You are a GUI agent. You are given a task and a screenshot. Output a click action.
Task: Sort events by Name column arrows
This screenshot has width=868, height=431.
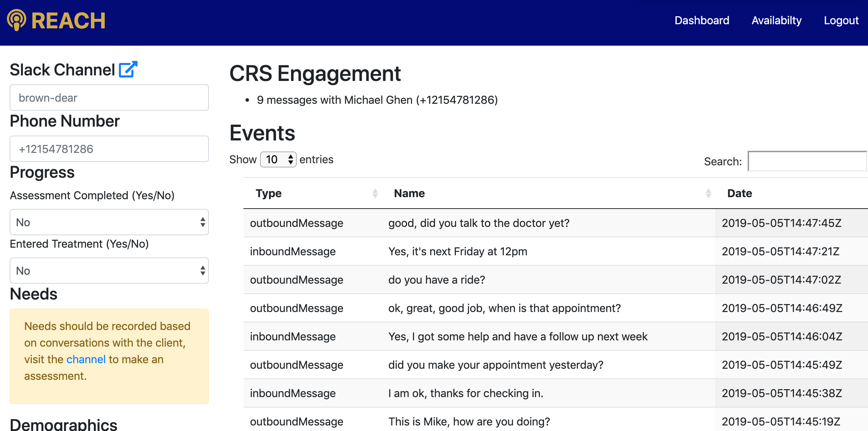pyautogui.click(x=708, y=193)
